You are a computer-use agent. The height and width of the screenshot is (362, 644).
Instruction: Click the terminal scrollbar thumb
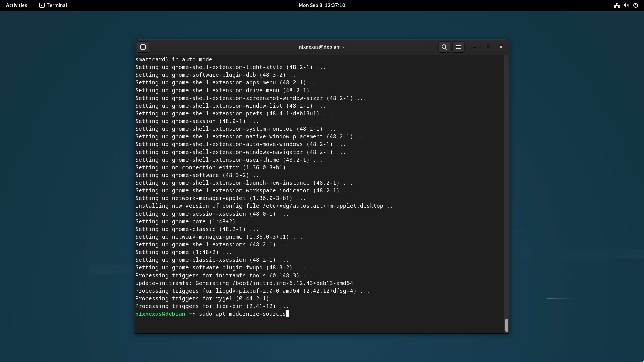pyautogui.click(x=506, y=325)
